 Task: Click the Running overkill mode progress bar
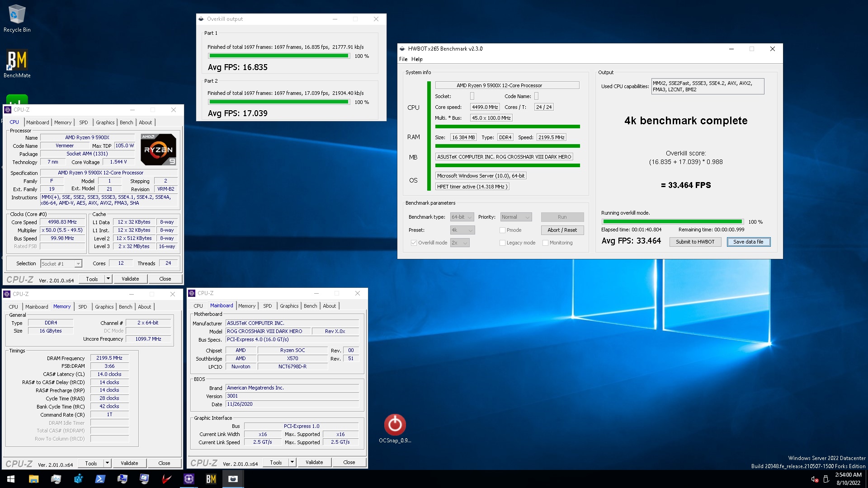(x=673, y=222)
